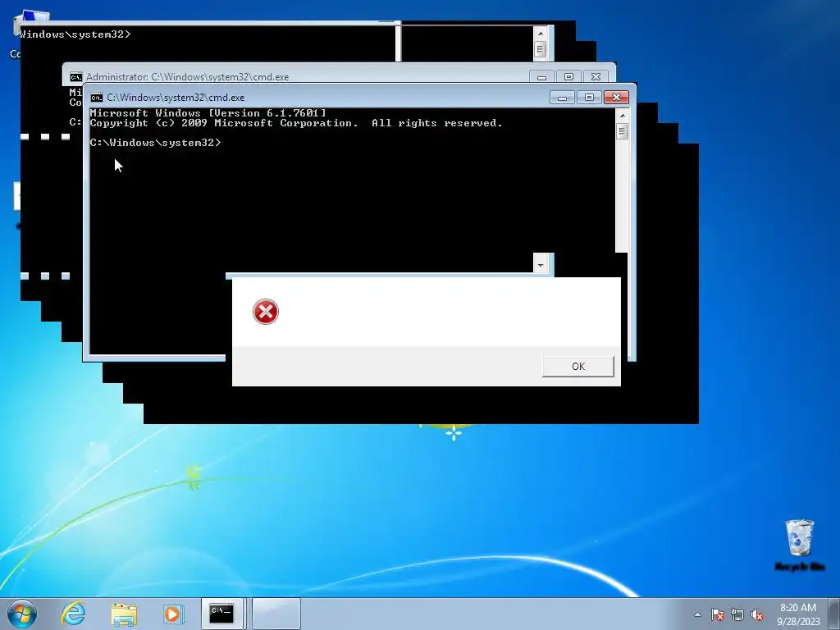The width and height of the screenshot is (840, 630).
Task: Click the Copyright (c) 2009 Microsoft Corporation line
Action: pos(296,123)
